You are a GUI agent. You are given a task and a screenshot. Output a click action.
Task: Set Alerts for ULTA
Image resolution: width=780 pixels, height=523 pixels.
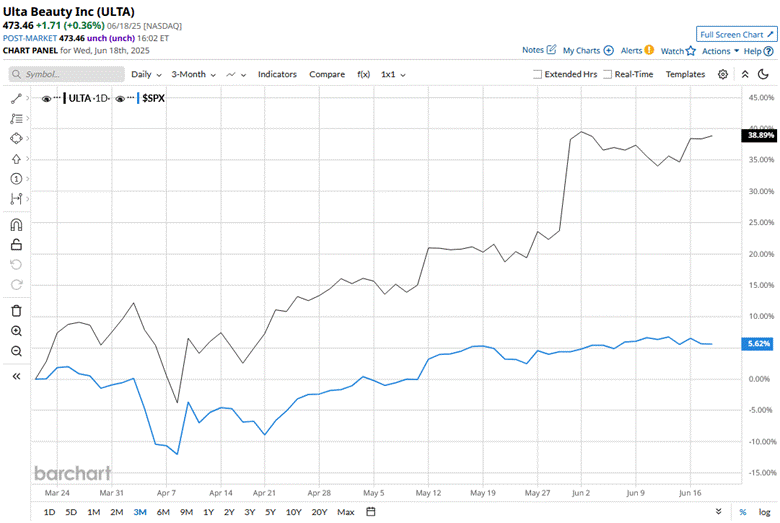point(637,50)
